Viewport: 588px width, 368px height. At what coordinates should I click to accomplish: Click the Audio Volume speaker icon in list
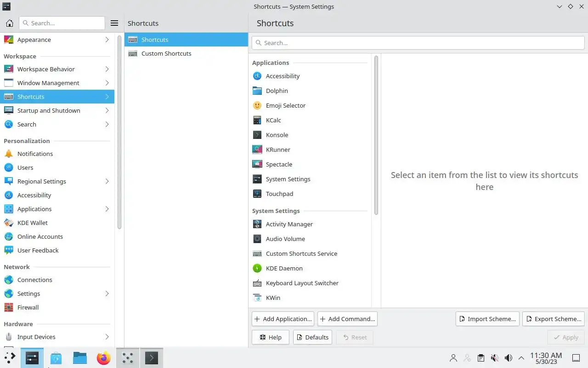coord(257,239)
